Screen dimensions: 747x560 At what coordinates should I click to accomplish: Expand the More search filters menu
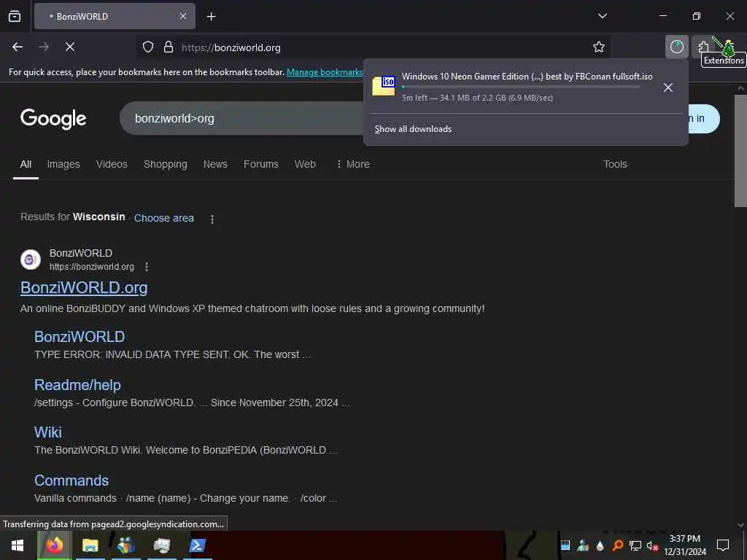[353, 164]
